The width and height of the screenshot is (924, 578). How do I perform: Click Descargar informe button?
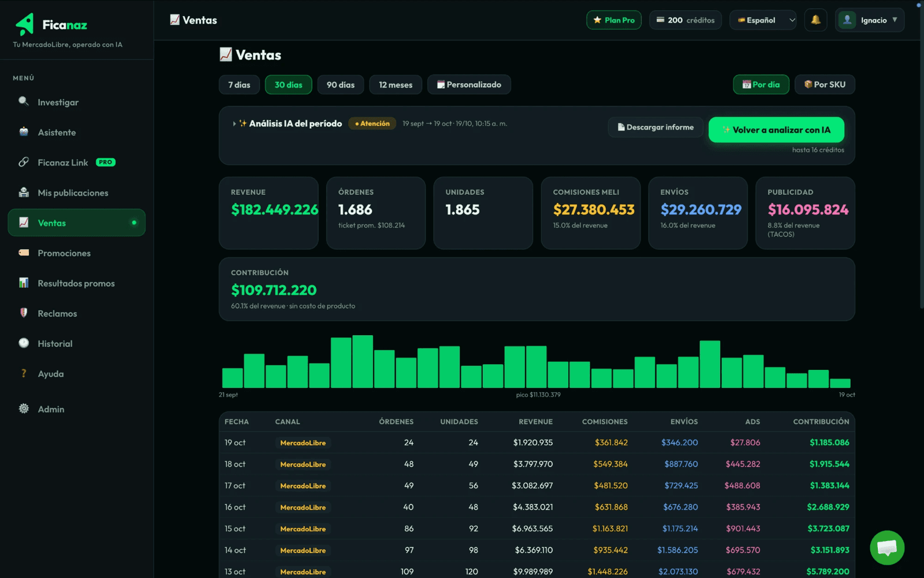tap(655, 127)
